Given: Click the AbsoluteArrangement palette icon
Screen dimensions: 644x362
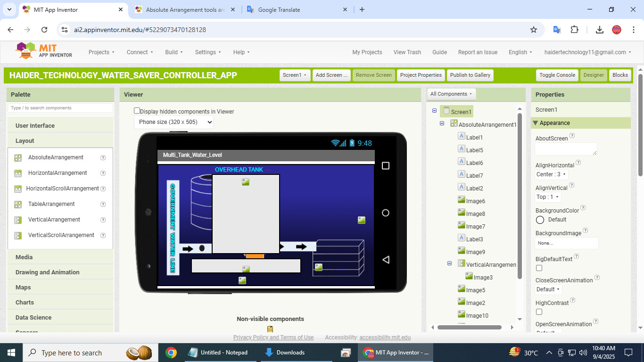Looking at the screenshot, I should click(x=18, y=158).
